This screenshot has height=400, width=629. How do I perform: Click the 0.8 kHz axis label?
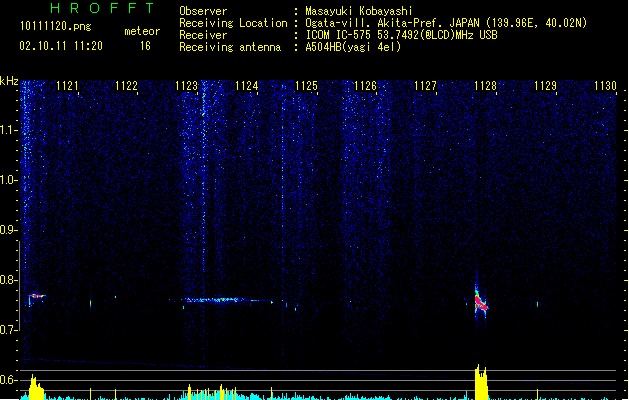[x=8, y=280]
